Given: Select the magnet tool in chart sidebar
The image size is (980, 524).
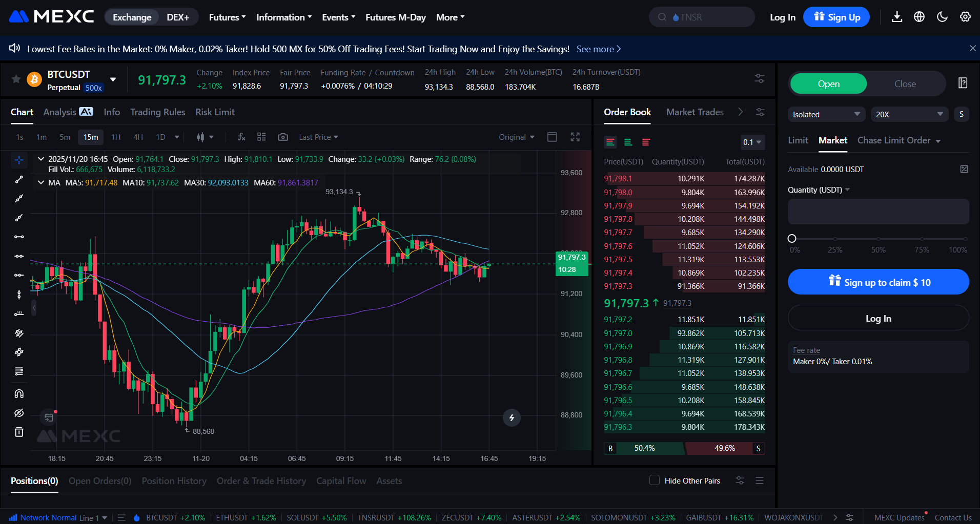Looking at the screenshot, I should (19, 393).
